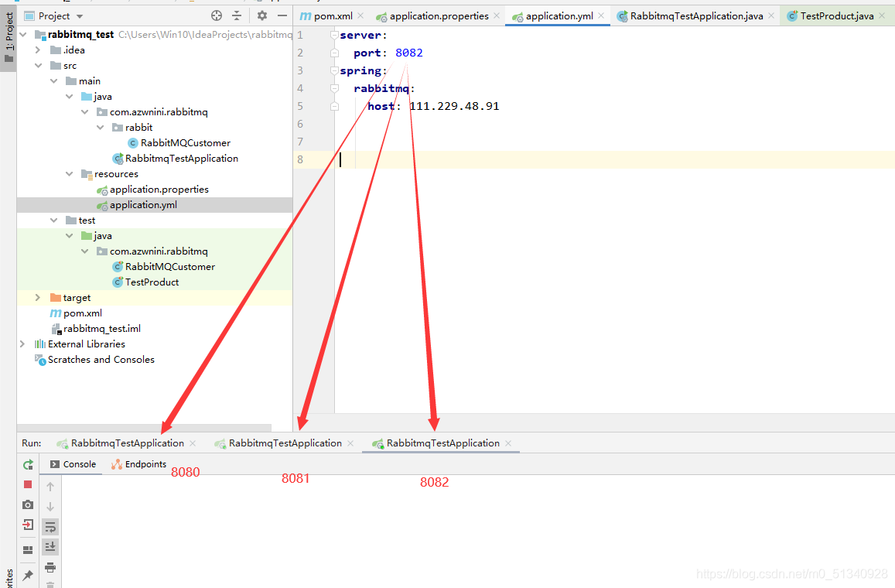This screenshot has width=895, height=588.
Task: Toggle scroll to end in console
Action: [50, 547]
